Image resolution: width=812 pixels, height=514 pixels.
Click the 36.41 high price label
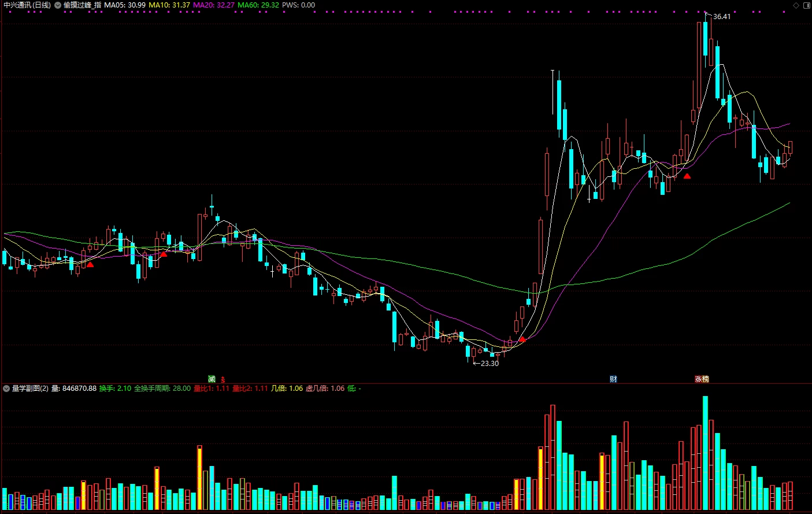point(722,17)
